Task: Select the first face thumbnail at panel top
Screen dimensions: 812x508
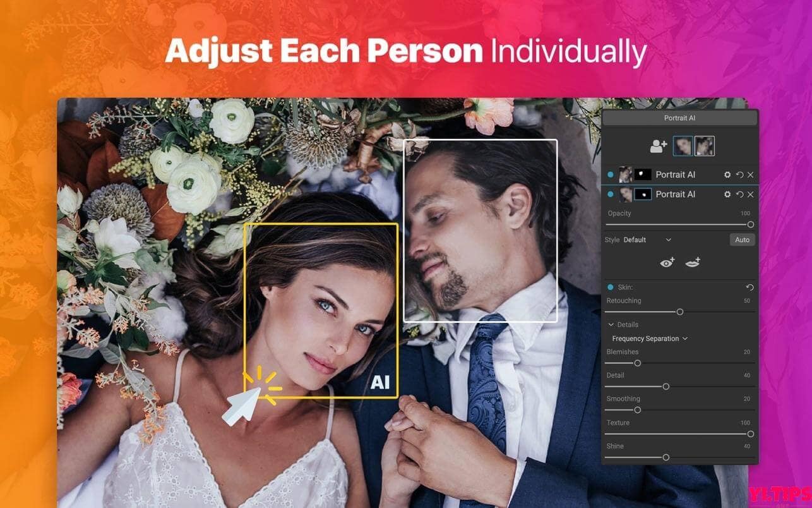Action: click(683, 145)
